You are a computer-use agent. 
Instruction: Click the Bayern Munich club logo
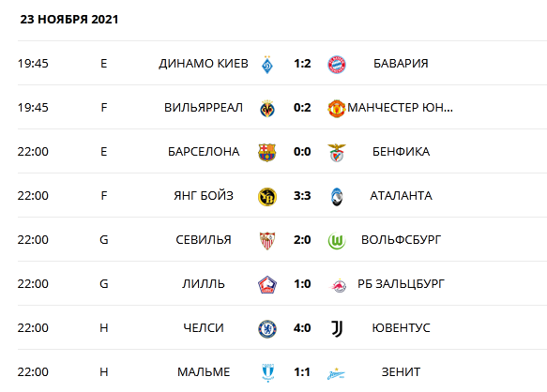point(337,65)
